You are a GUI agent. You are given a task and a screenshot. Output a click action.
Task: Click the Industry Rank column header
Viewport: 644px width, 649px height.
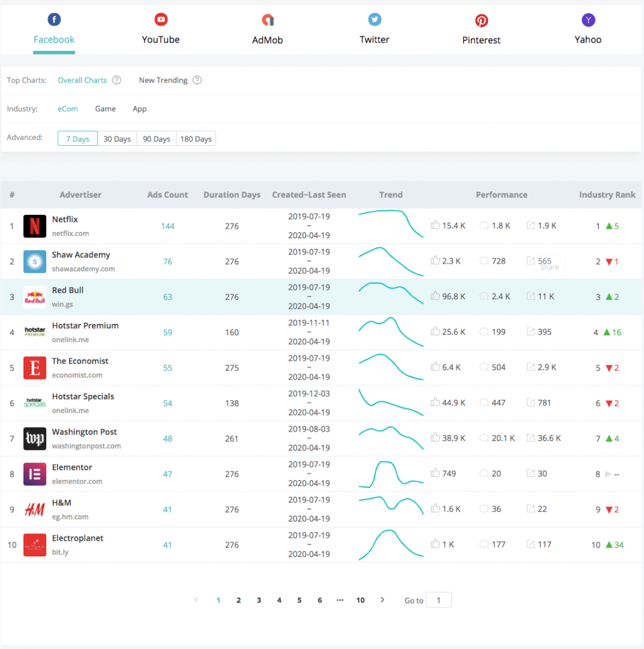click(607, 195)
